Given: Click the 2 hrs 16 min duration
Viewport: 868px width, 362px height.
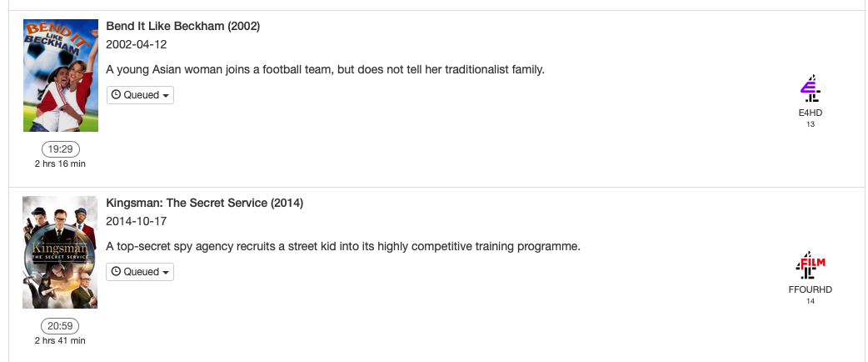Looking at the screenshot, I should coord(60,163).
